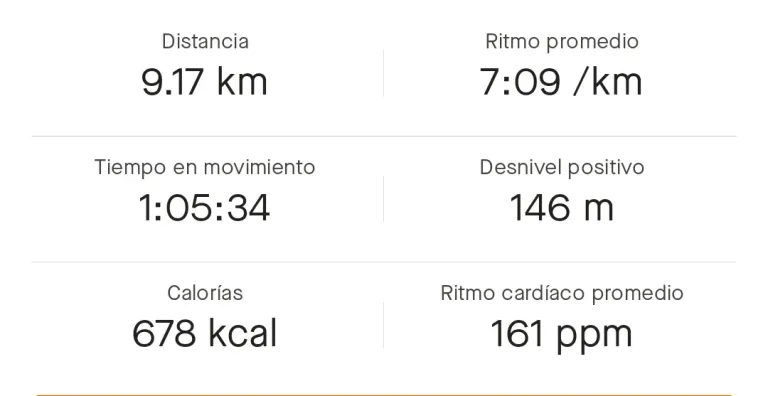The image size is (768, 396).
Task: Click the divider between Tiempo and Desnivel positivo
Action: [384, 199]
